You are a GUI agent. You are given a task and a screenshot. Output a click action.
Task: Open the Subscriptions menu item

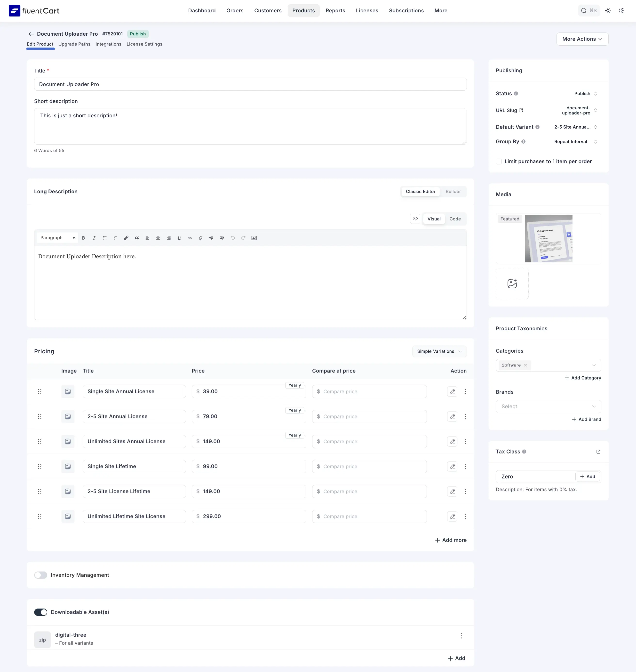406,10
